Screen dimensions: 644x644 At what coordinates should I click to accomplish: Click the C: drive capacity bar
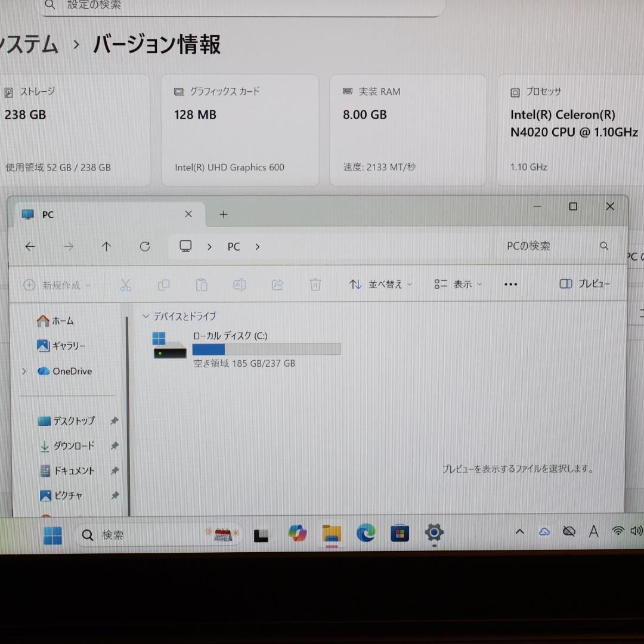[266, 349]
